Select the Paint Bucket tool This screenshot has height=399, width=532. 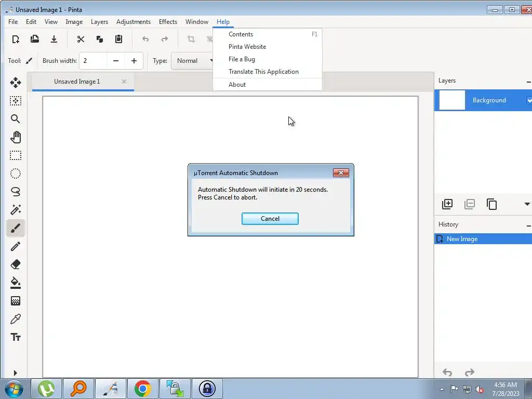[x=15, y=283]
